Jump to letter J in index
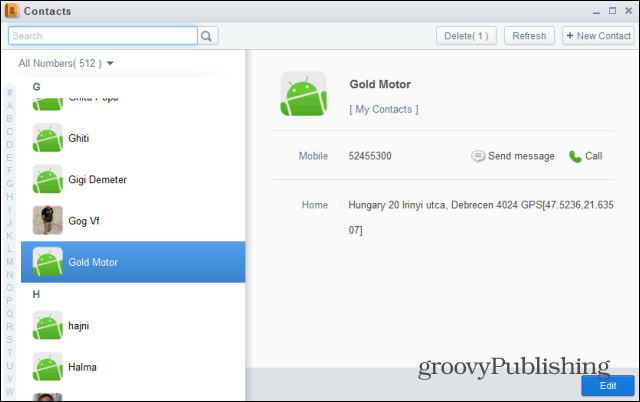This screenshot has height=402, width=640. coord(10,223)
